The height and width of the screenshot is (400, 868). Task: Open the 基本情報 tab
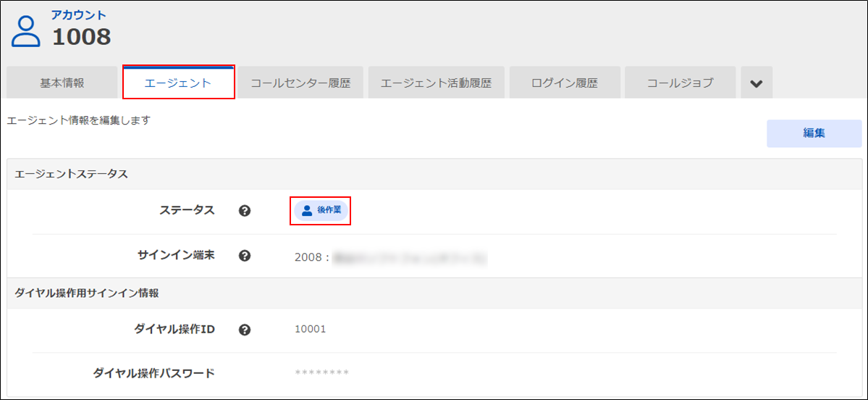point(62,83)
